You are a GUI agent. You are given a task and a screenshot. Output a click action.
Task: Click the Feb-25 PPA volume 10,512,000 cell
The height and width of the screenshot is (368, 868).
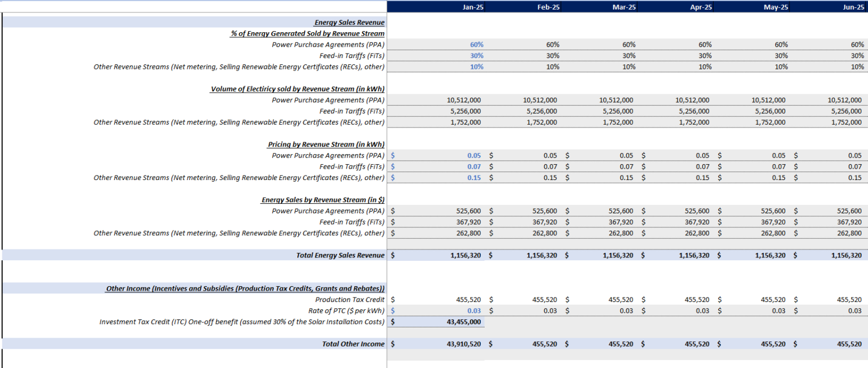[523, 100]
